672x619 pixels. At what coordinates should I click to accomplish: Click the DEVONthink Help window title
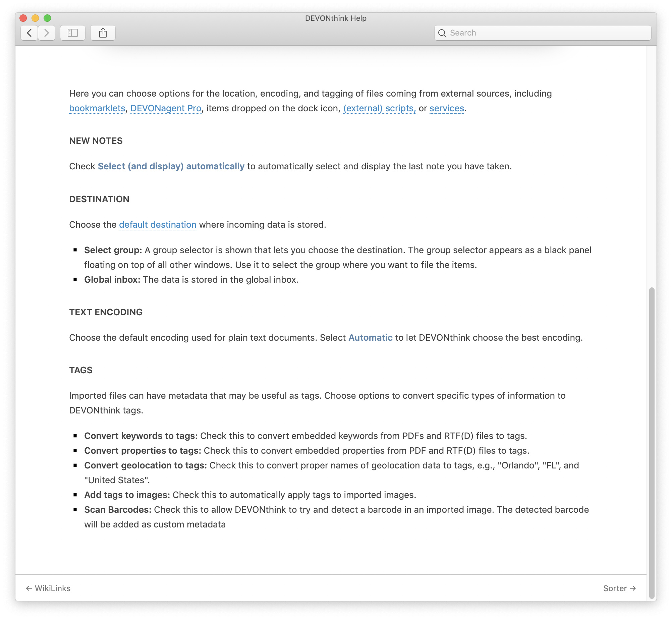(x=336, y=18)
